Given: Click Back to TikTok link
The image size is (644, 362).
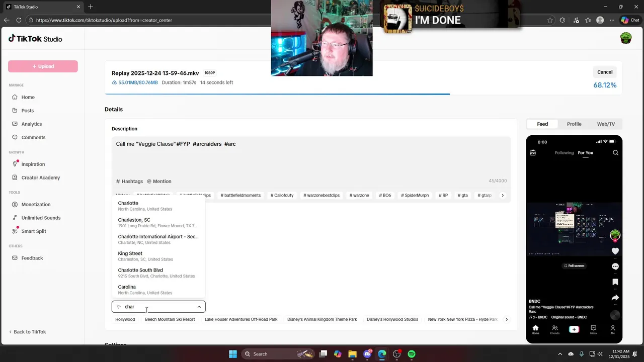Looking at the screenshot, I should [27, 332].
